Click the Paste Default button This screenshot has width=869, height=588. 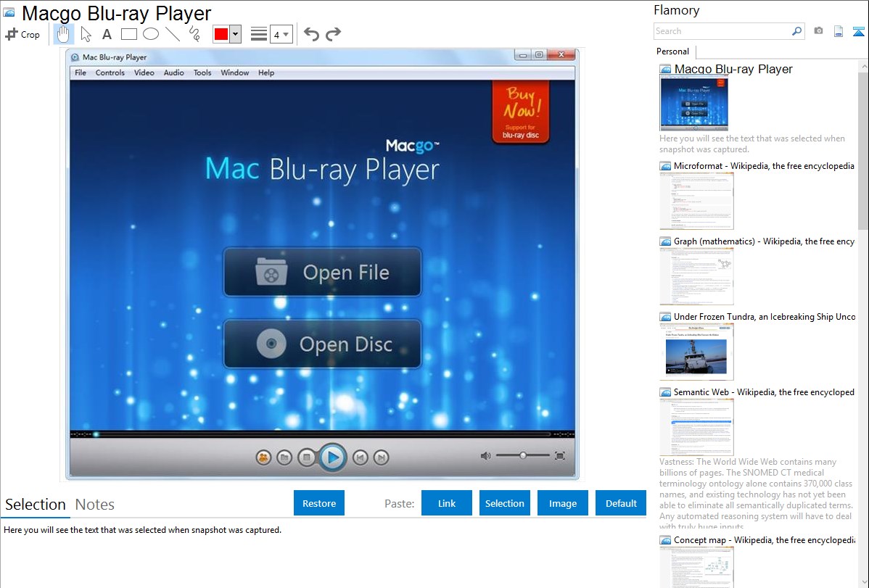click(x=621, y=503)
